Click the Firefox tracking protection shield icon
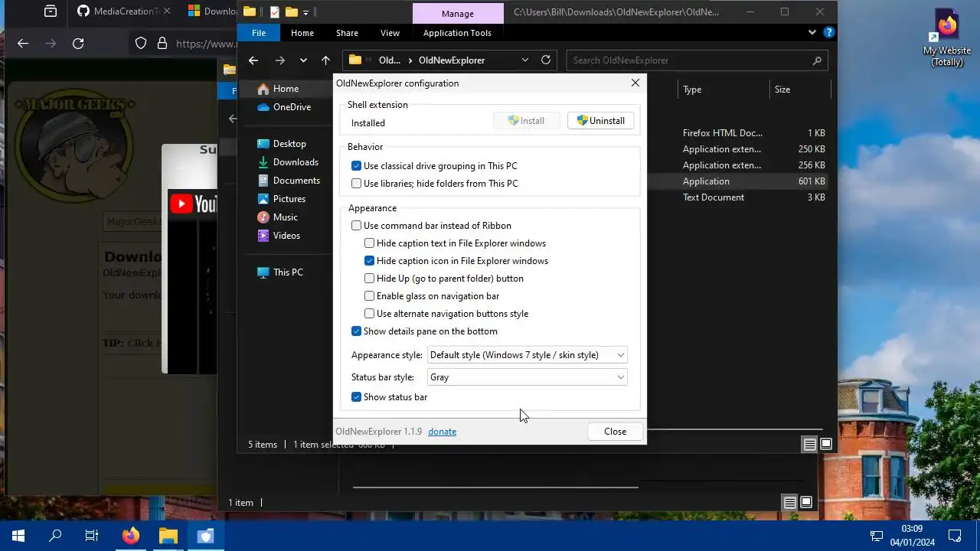The height and width of the screenshot is (551, 980). [x=141, y=44]
